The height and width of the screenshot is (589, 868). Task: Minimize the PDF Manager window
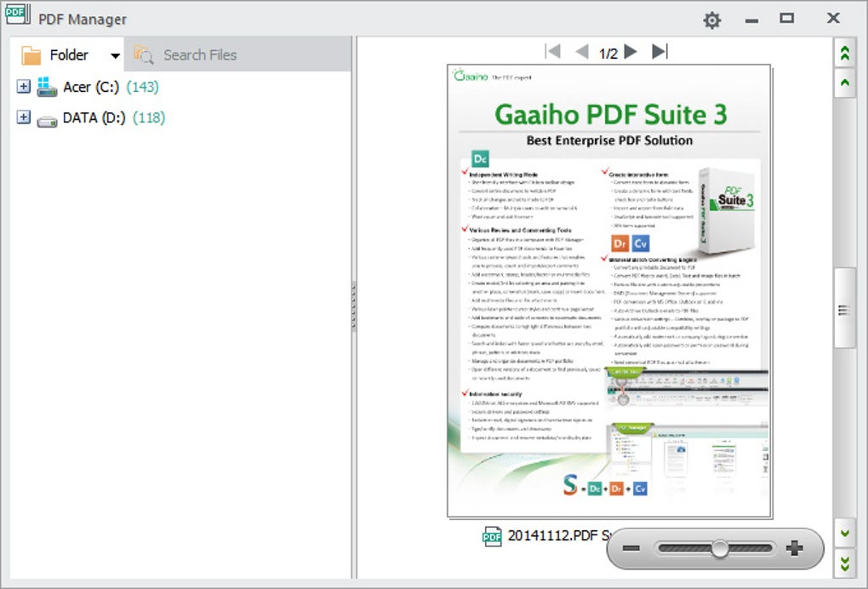751,20
